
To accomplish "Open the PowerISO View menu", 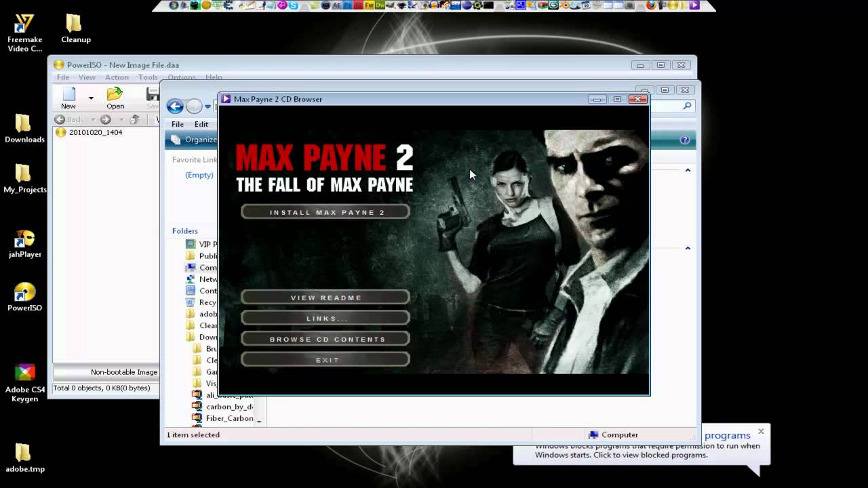I will coord(87,77).
